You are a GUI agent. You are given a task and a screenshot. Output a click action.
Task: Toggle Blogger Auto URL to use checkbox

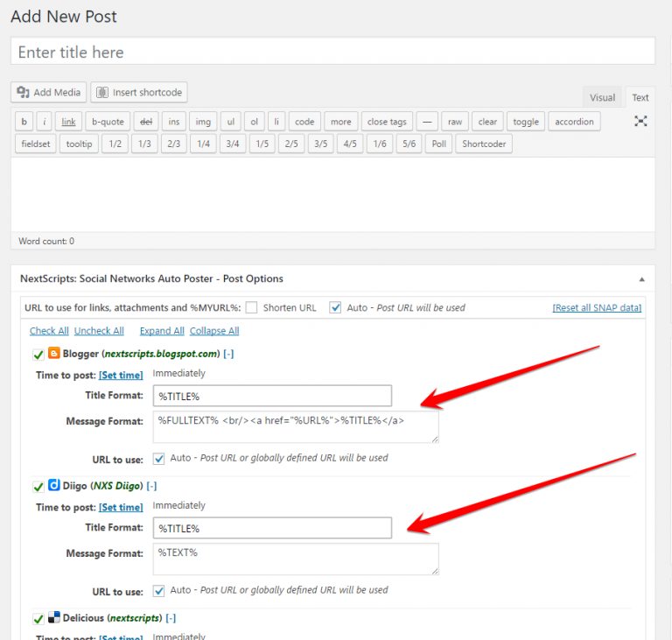[x=158, y=459]
